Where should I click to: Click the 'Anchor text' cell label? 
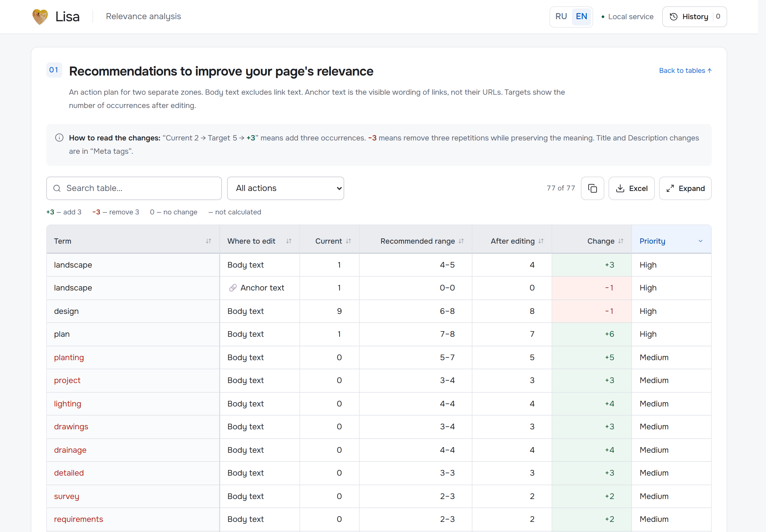(x=262, y=288)
